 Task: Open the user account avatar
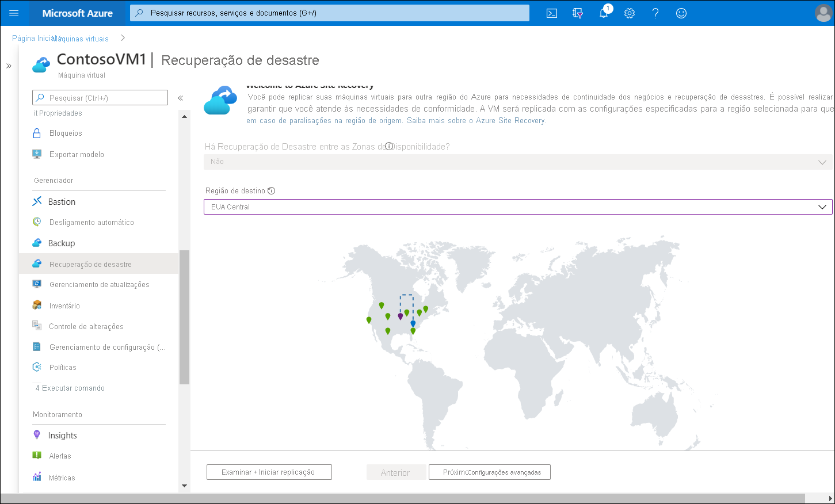[823, 13]
